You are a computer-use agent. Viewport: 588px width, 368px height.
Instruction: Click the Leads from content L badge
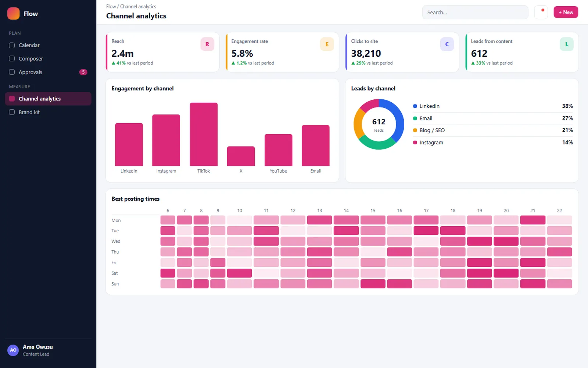[567, 44]
